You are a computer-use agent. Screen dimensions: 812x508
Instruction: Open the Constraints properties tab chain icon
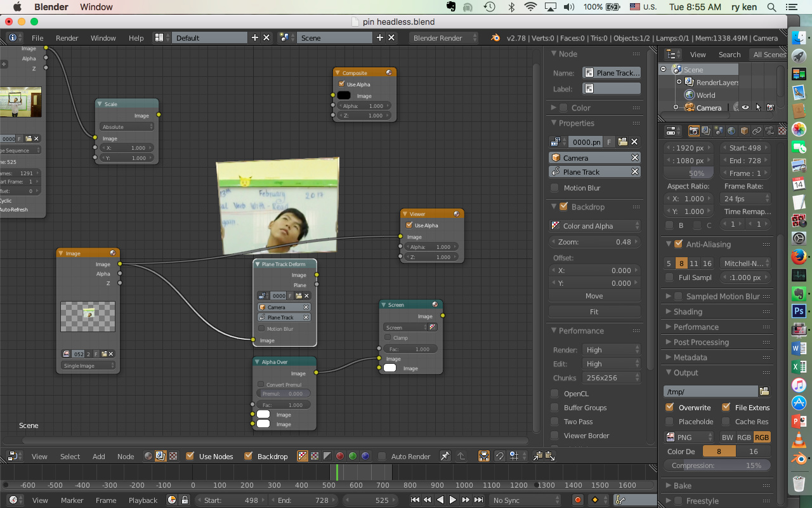(x=757, y=131)
